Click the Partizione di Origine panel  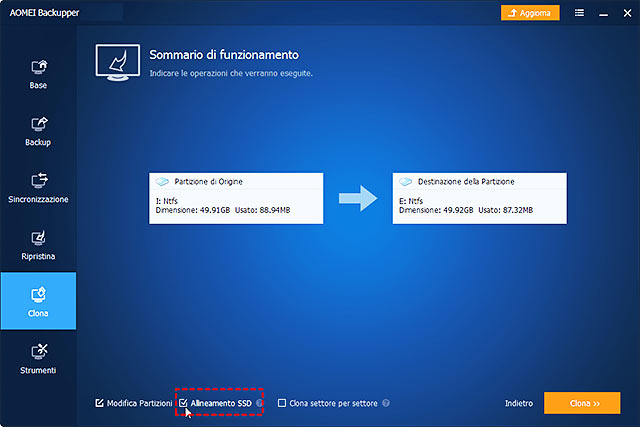coord(236,197)
